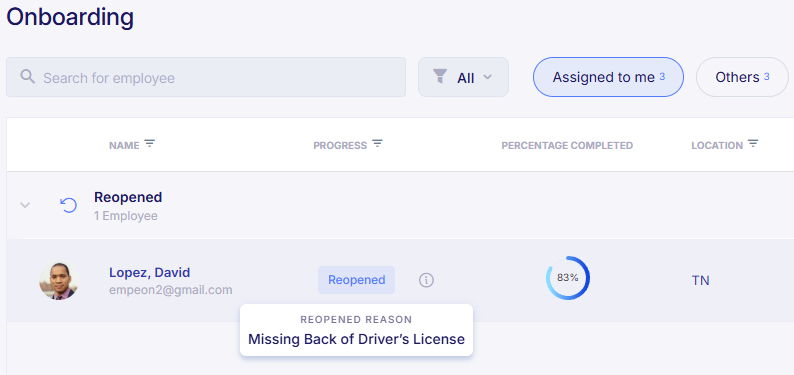Click the Reopened status badge
The width and height of the screenshot is (794, 375).
coord(356,280)
